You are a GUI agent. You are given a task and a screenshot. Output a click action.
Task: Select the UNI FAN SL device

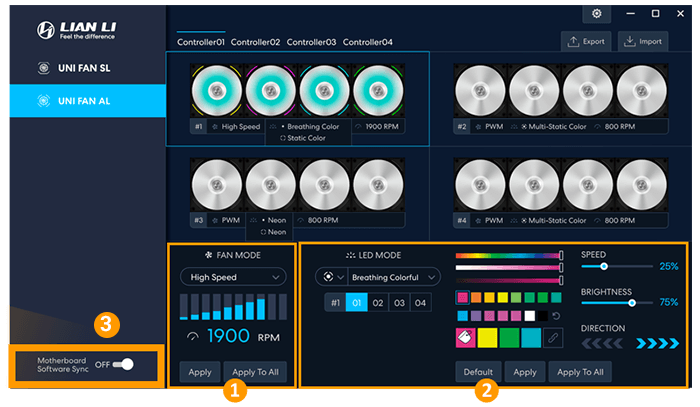point(82,69)
